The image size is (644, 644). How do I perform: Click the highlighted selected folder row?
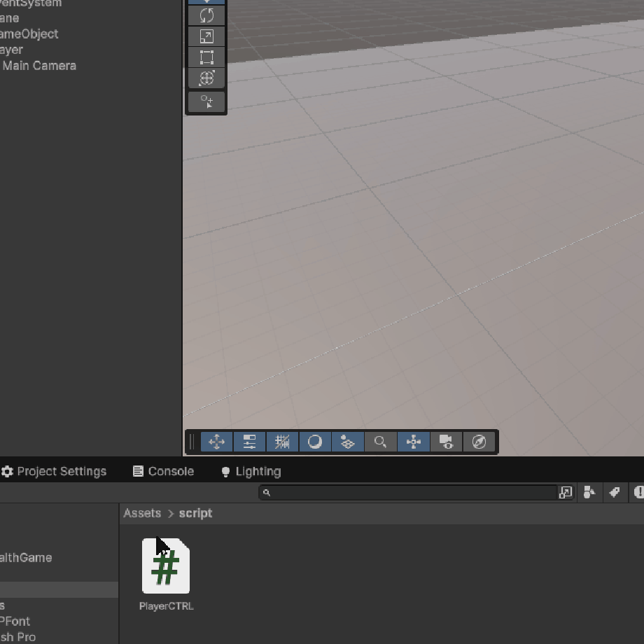click(x=59, y=590)
